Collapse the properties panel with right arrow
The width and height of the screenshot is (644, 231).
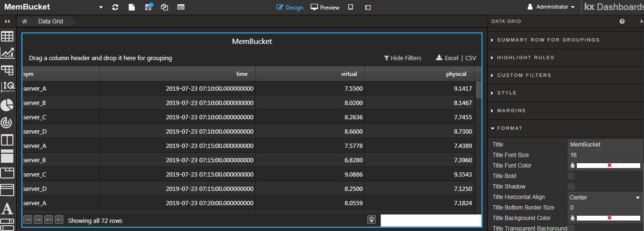(x=641, y=21)
